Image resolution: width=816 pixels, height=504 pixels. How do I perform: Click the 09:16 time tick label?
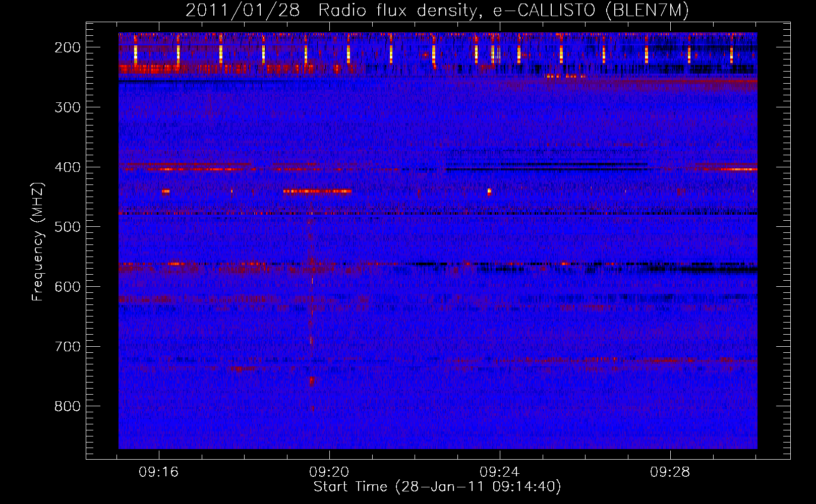159,472
